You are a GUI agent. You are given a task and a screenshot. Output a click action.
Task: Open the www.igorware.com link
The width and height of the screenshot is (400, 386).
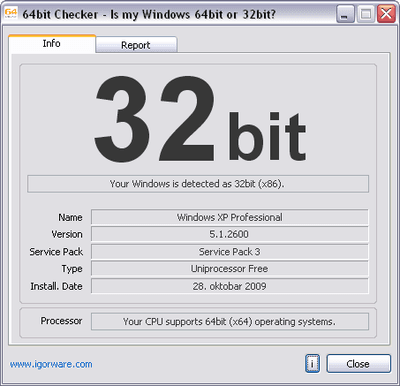(x=51, y=364)
